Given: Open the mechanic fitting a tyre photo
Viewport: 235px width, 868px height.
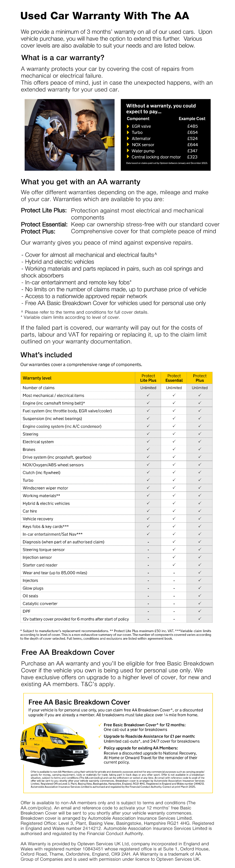Looking at the screenshot, I should click(70, 135).
